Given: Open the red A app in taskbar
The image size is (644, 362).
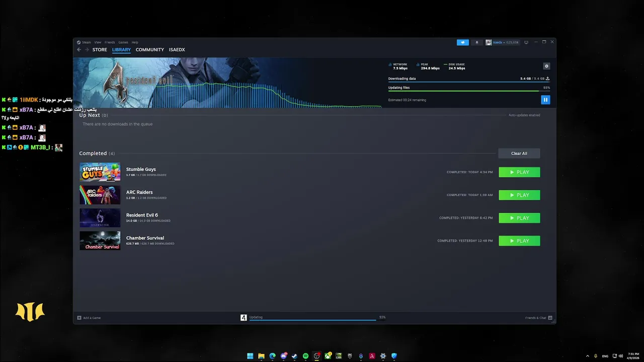Looking at the screenshot, I should (372, 356).
